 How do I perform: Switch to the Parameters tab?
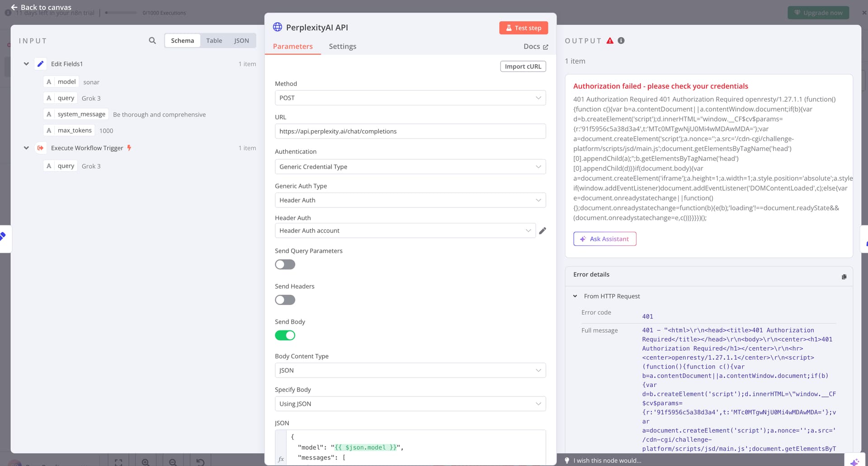292,46
